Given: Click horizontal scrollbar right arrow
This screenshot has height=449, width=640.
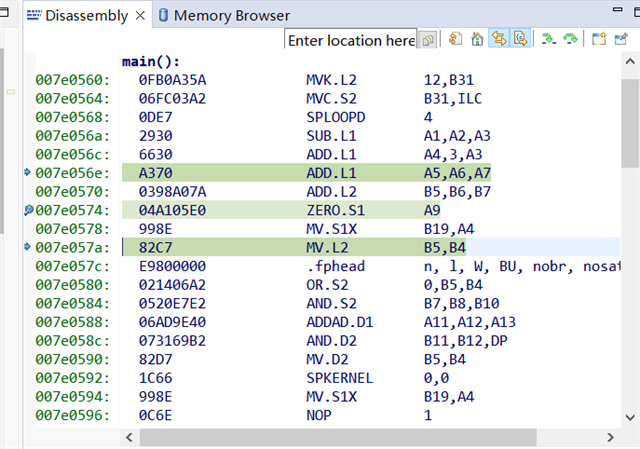Looking at the screenshot, I should coord(610,438).
